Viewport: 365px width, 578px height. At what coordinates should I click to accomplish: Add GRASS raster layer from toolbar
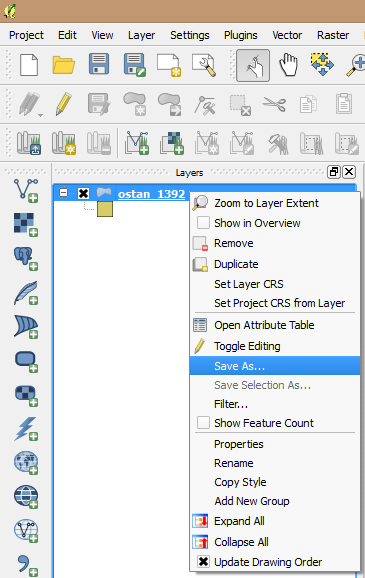pos(172,143)
